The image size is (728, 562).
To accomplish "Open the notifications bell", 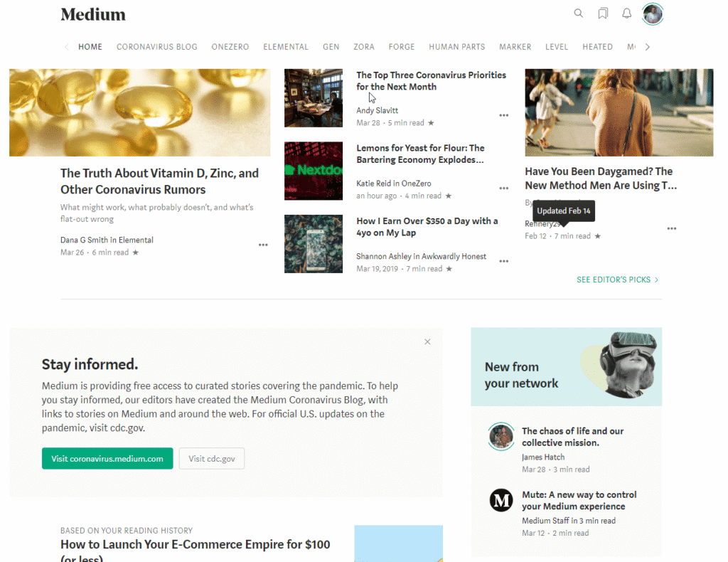I will tap(626, 14).
